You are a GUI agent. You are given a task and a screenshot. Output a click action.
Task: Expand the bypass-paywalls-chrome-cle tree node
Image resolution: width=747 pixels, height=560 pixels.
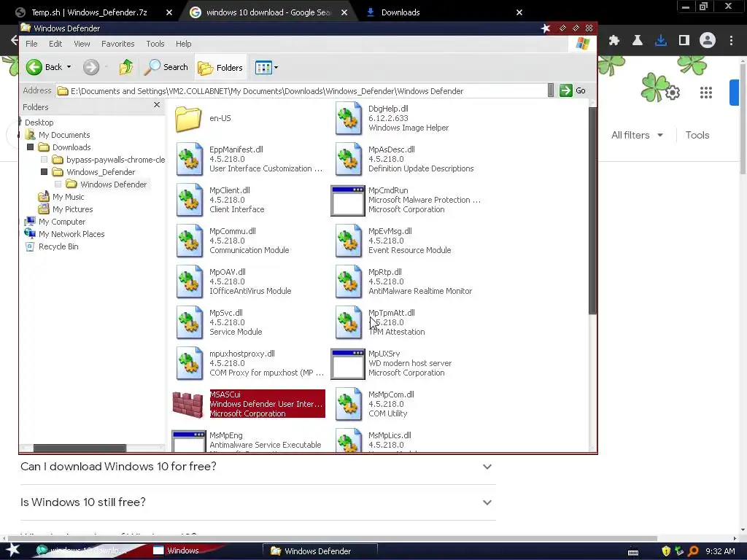pos(44,160)
